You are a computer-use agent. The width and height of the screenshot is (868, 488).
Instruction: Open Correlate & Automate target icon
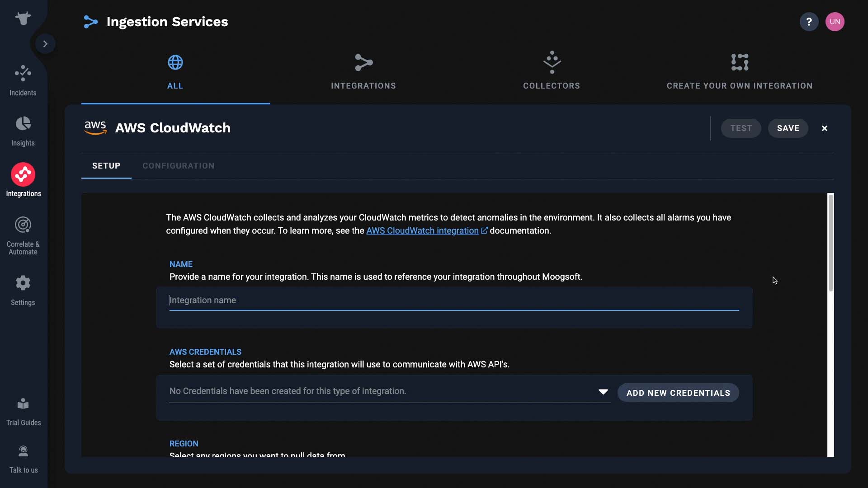[23, 225]
